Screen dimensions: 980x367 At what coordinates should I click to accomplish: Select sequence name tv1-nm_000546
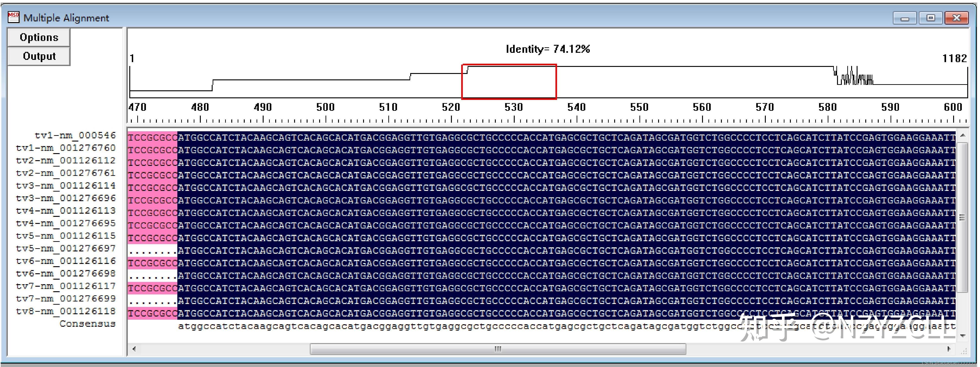tap(75, 135)
